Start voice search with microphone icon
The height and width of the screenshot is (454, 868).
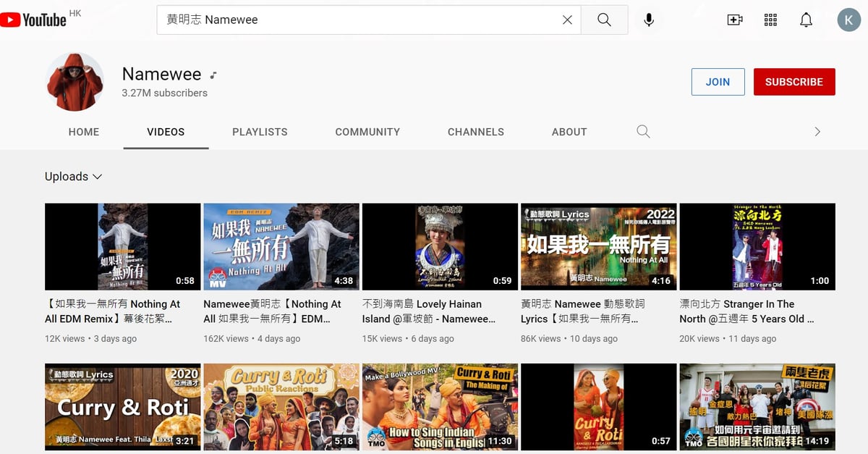(x=649, y=20)
